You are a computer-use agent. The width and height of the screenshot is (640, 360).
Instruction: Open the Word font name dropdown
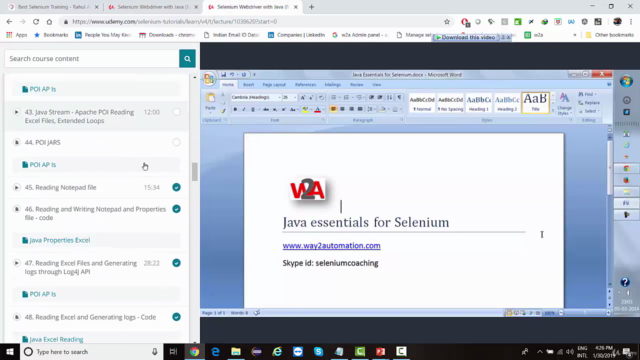point(280,98)
